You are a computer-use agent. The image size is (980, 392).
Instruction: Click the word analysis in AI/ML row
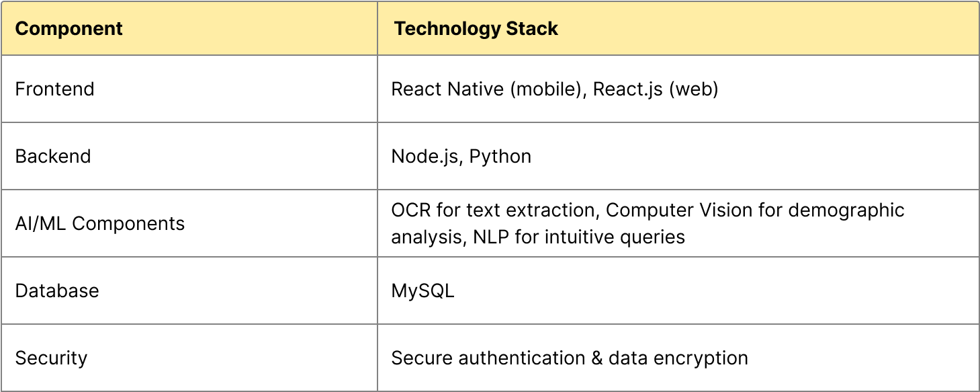(x=422, y=237)
